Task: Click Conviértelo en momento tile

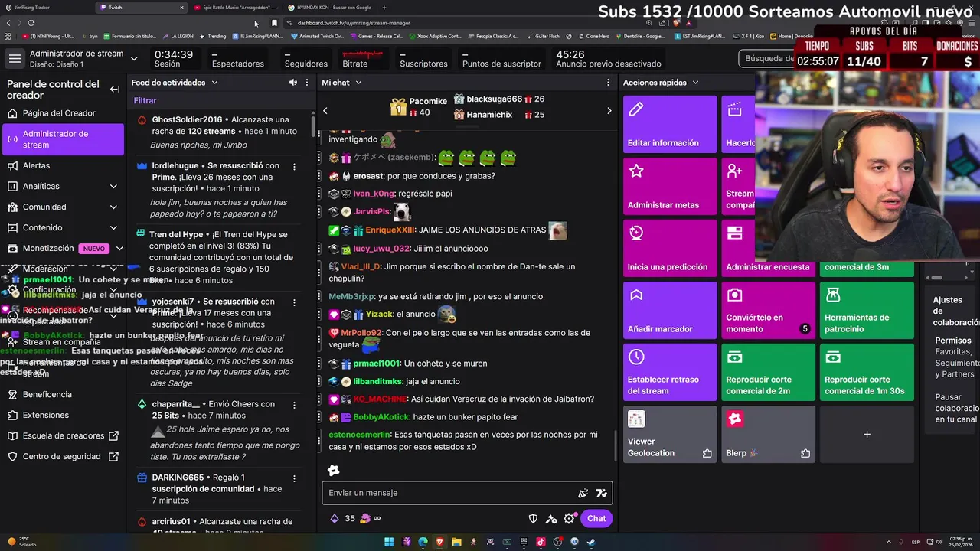Action: (x=768, y=310)
